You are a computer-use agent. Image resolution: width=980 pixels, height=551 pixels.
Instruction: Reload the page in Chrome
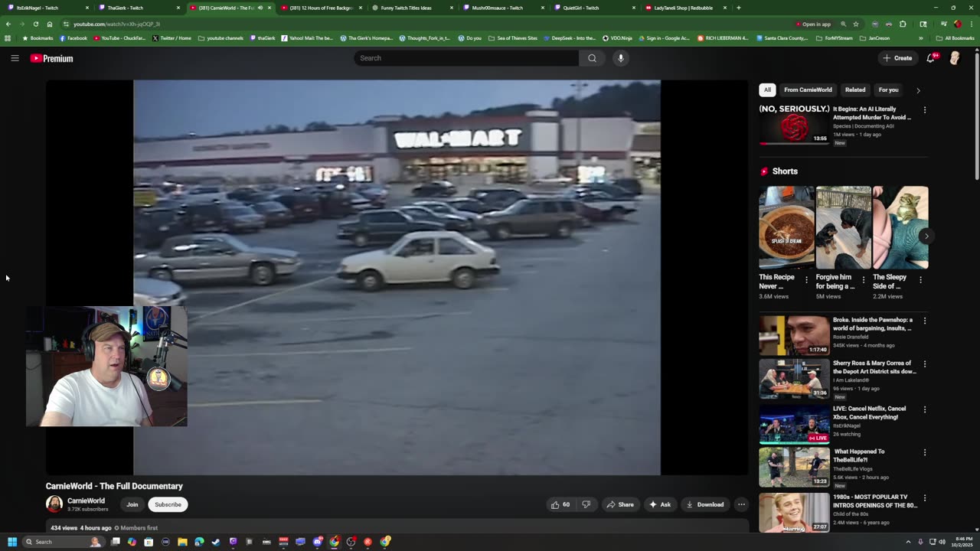(35, 24)
